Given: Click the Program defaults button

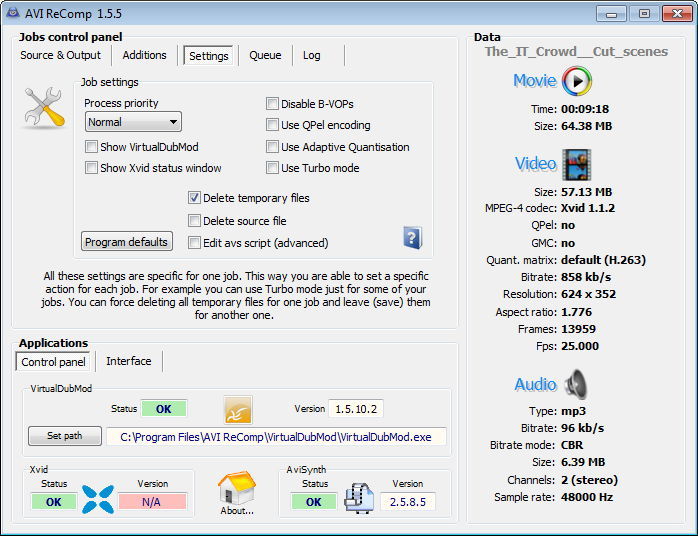Looking at the screenshot, I should (126, 242).
